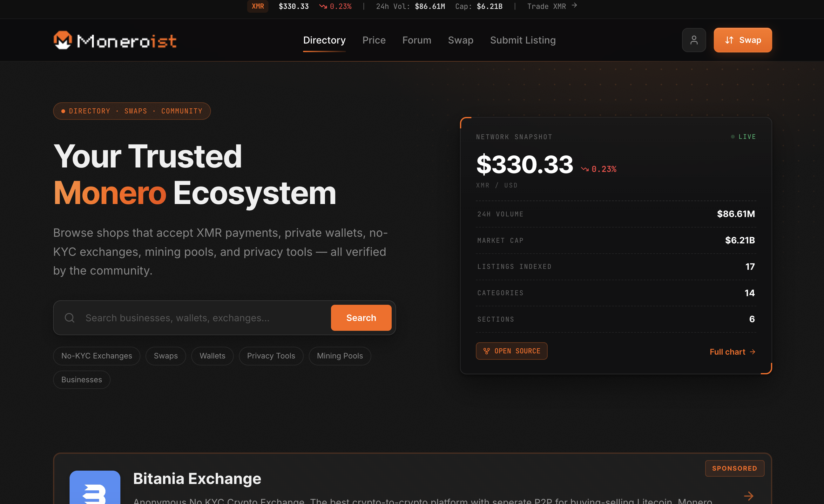Select the Mining Pools filter chip

[x=340, y=356]
